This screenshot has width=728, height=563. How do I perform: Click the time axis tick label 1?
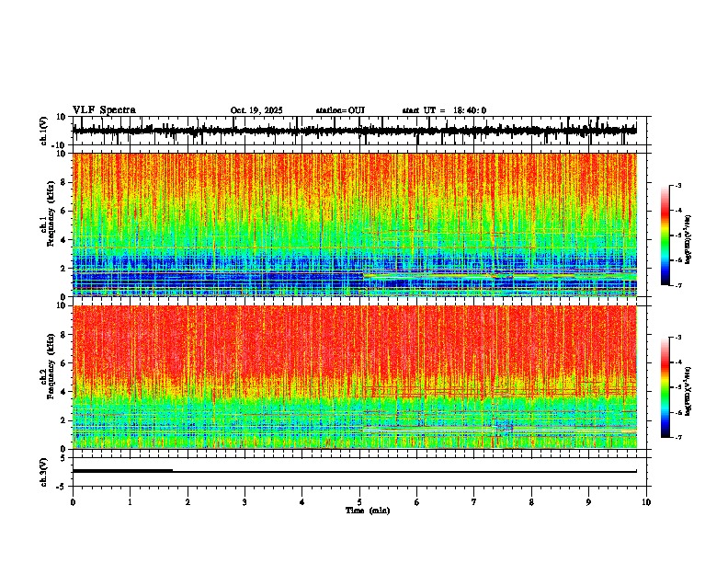[130, 502]
